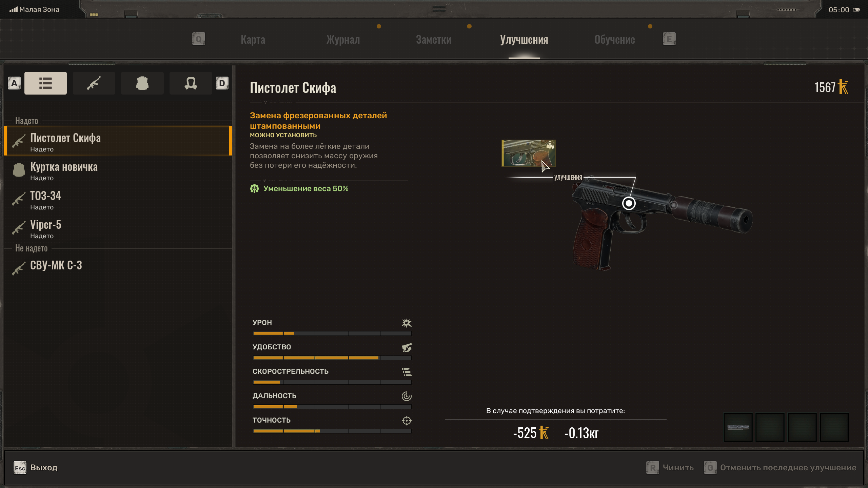This screenshot has width=868, height=488.
Task: Select Куртка новичка in the equipment list
Action: pos(118,171)
